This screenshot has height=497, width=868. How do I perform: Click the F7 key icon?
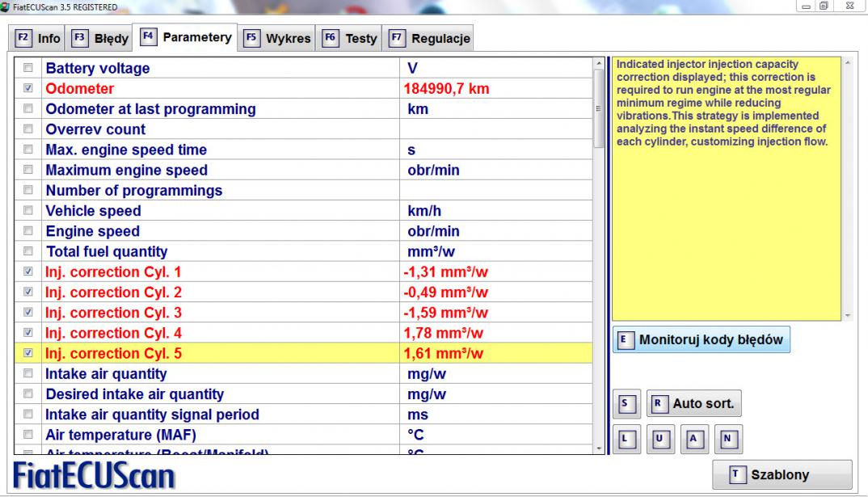396,38
